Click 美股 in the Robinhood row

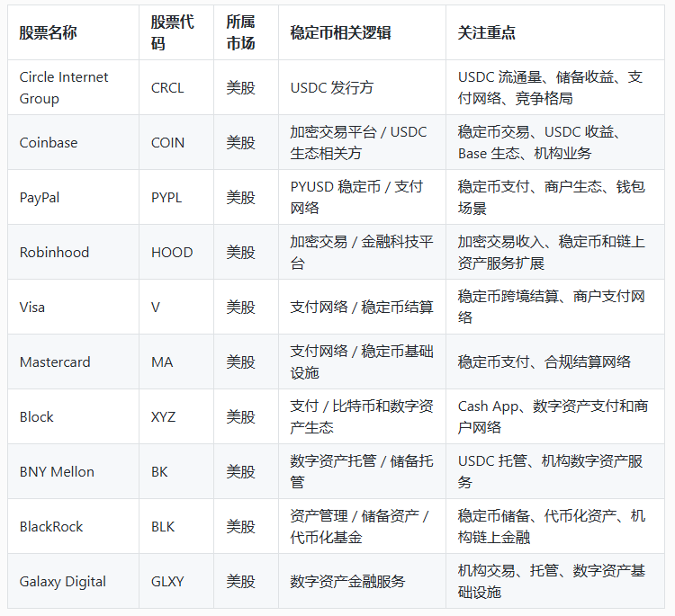pyautogui.click(x=240, y=253)
